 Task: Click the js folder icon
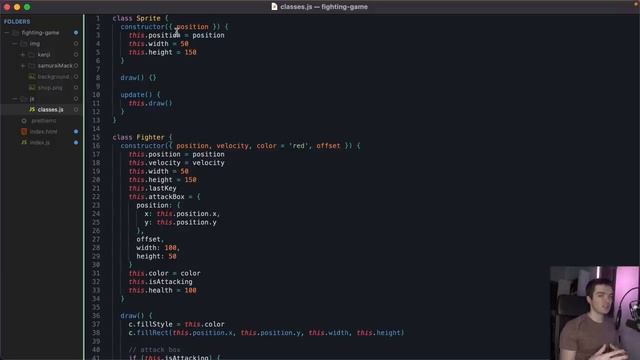pos(24,99)
